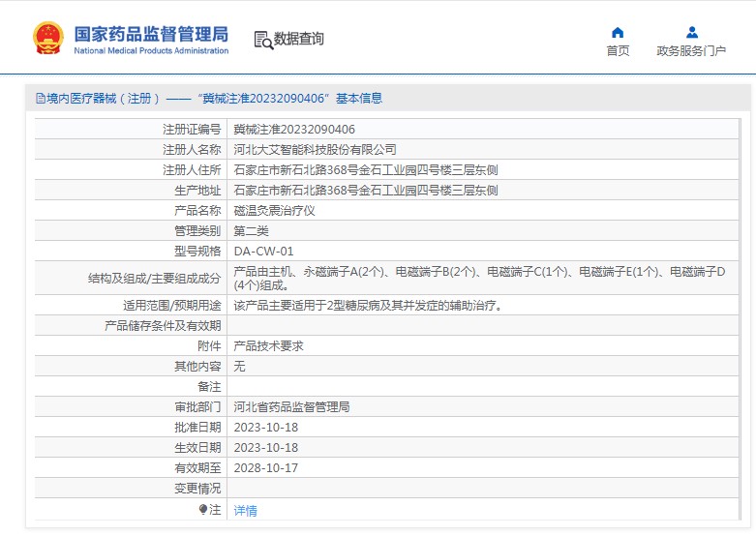Open the 政务服务门户 portal label
The width and height of the screenshot is (756, 536).
691,51
